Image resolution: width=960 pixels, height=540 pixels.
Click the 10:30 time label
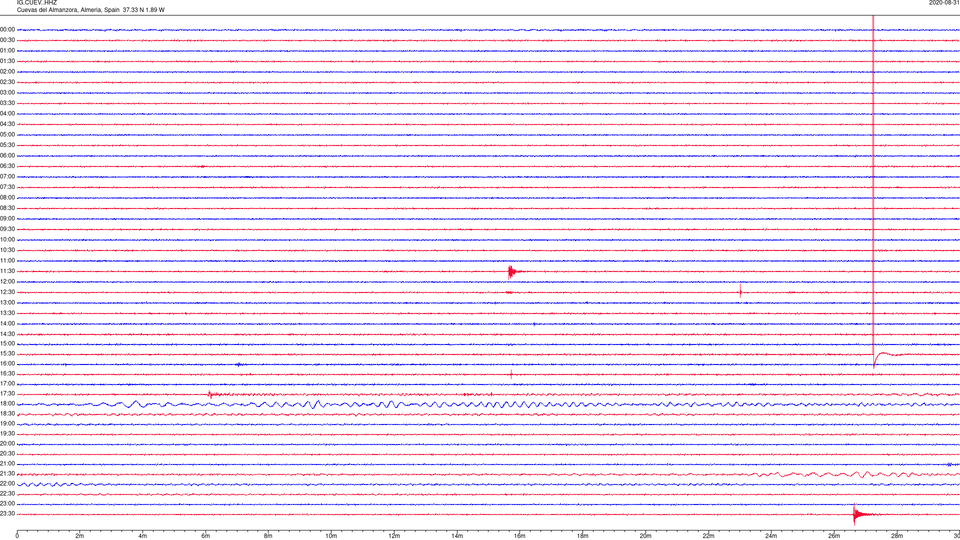coord(7,250)
